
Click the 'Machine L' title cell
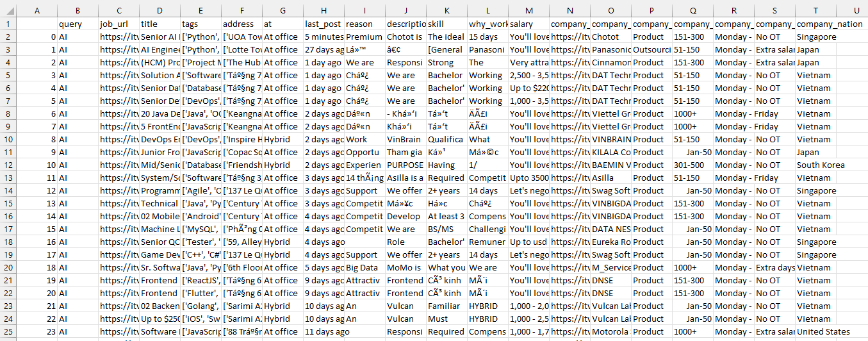[x=160, y=229]
